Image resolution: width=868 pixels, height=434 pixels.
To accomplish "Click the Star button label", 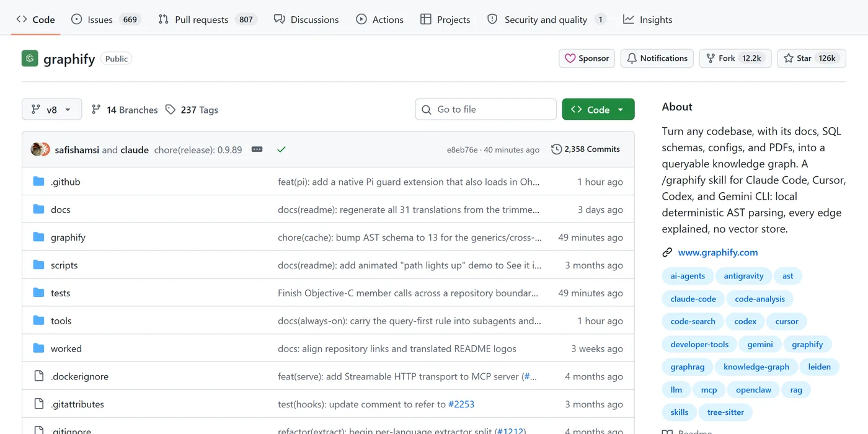I will pyautogui.click(x=804, y=58).
